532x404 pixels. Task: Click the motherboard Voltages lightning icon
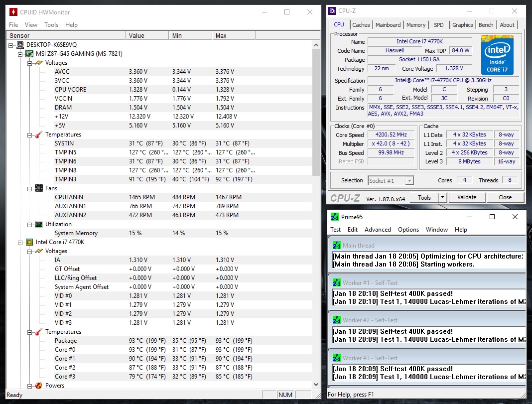(x=39, y=63)
